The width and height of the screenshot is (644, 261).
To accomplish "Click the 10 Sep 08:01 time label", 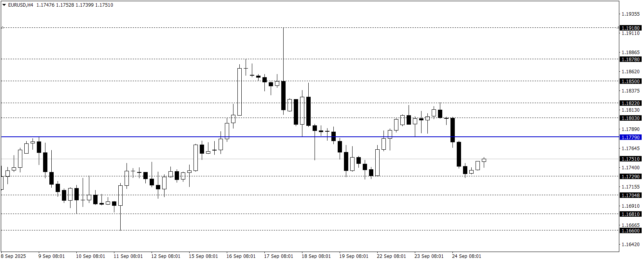I will (x=90, y=256).
